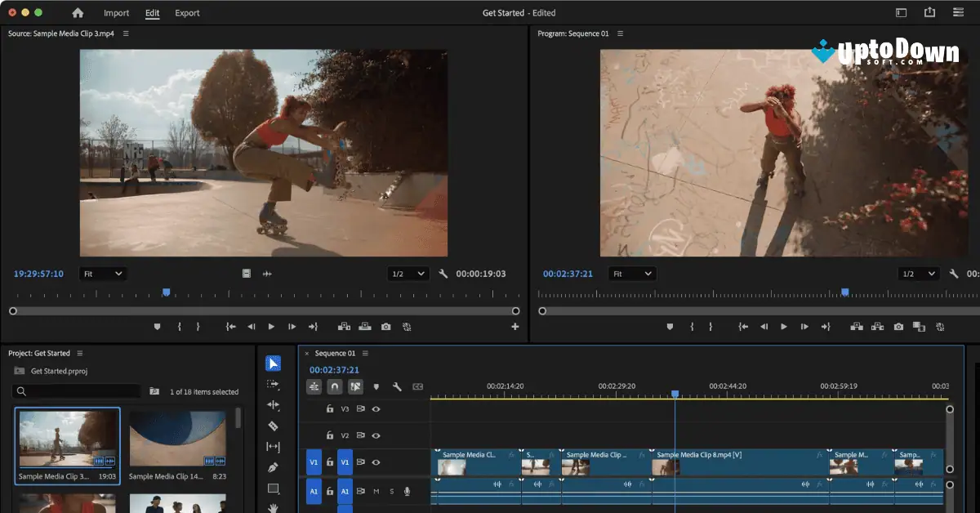Switch to the Export tab
The width and height of the screenshot is (980, 513).
pyautogui.click(x=185, y=12)
